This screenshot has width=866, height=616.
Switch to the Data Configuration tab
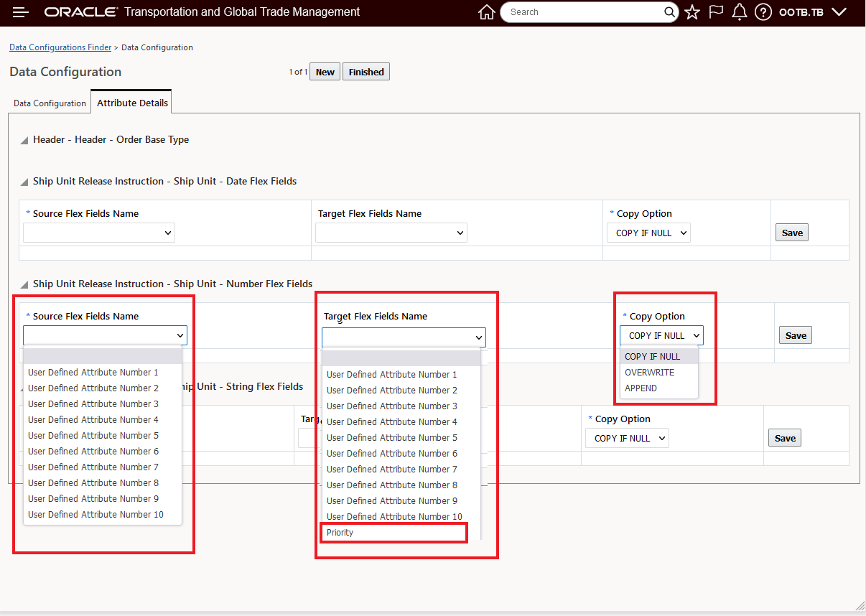[50, 103]
